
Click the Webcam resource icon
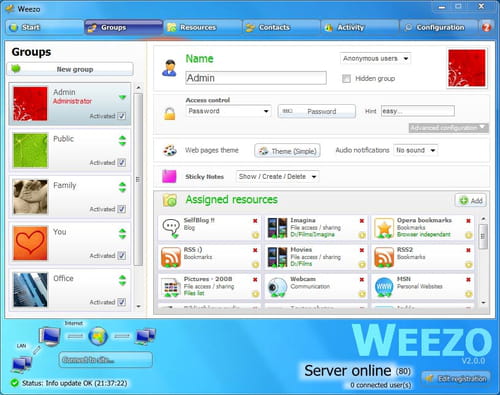point(277,287)
